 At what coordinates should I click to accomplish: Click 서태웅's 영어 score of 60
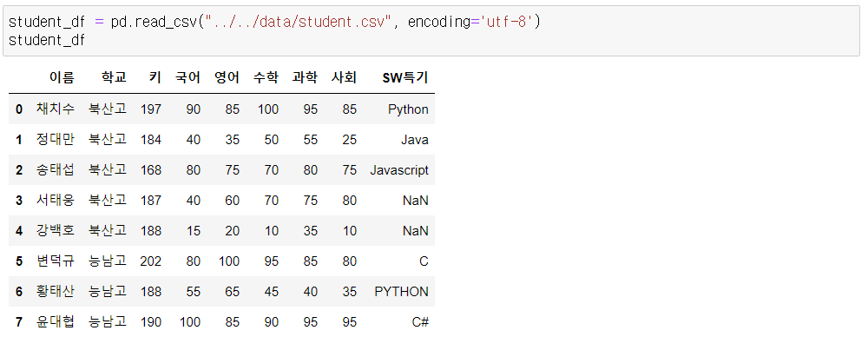click(x=233, y=200)
